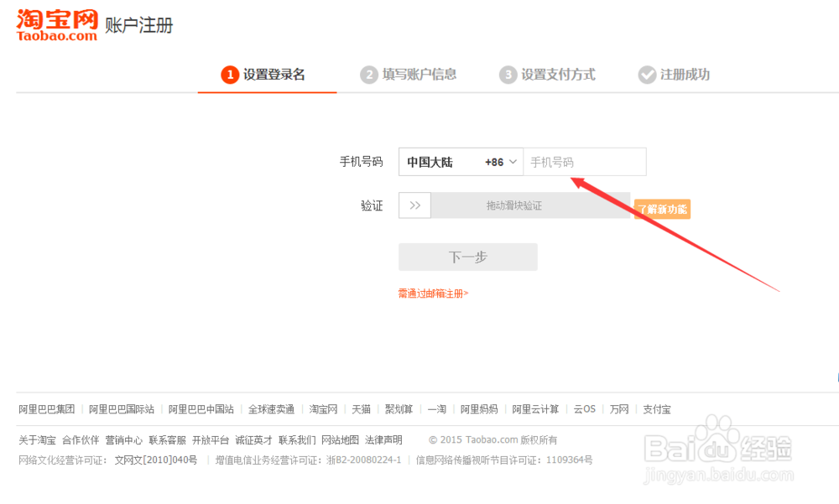Open the 诚征英才 link
The height and width of the screenshot is (504, 839).
253,439
